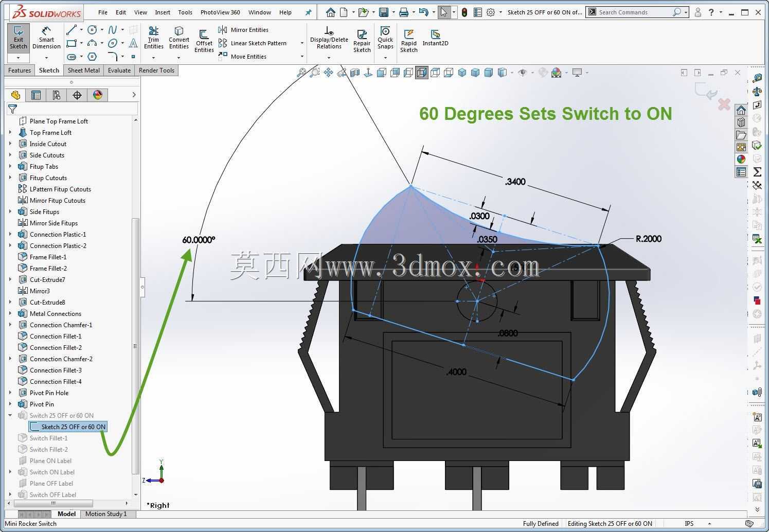The width and height of the screenshot is (769, 532).
Task: Open the Quick Snaps dropdown arrow
Action: click(x=385, y=58)
